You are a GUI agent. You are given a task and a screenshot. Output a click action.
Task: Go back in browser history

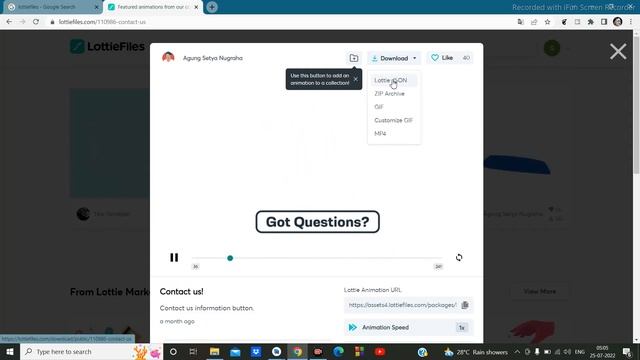tap(9, 22)
